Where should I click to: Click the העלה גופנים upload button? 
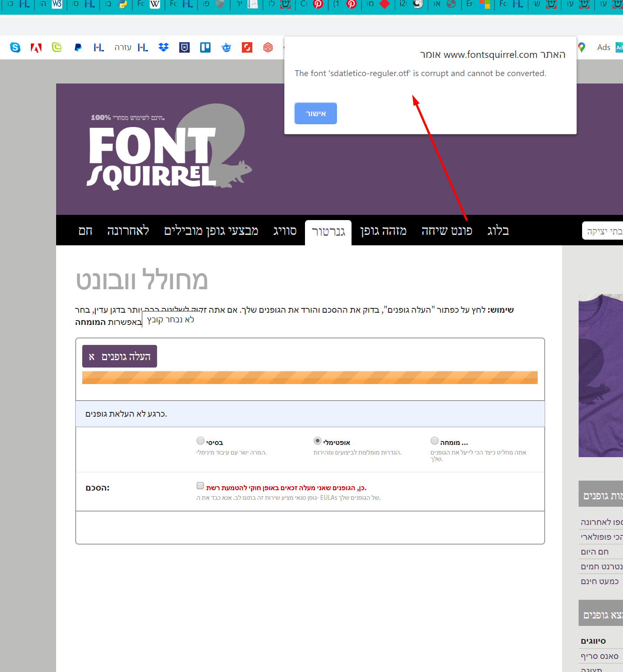(120, 356)
